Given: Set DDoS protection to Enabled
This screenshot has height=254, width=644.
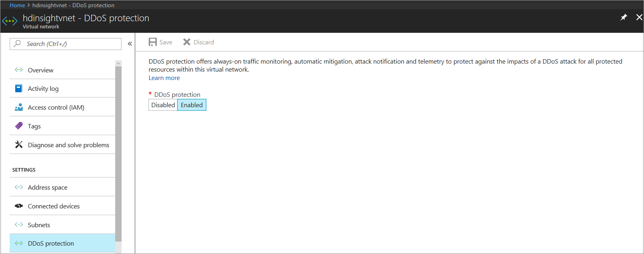Looking at the screenshot, I should click(x=192, y=105).
